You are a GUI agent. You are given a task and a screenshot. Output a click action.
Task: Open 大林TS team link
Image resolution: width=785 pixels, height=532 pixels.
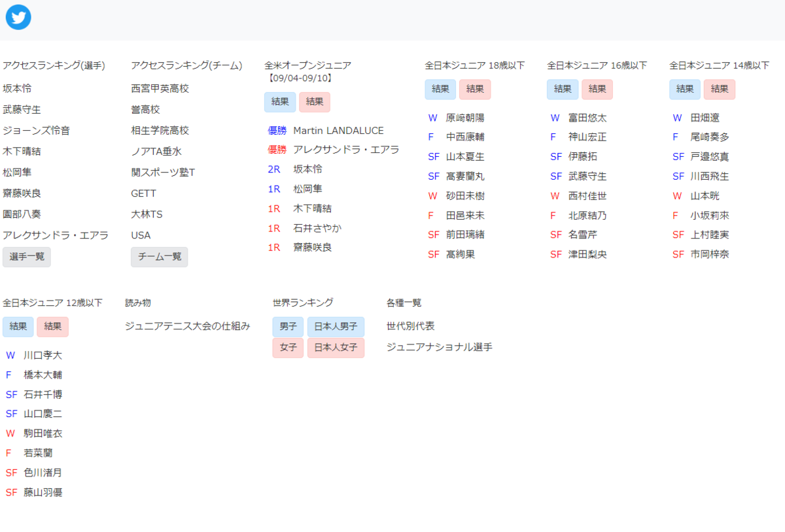pyautogui.click(x=147, y=214)
